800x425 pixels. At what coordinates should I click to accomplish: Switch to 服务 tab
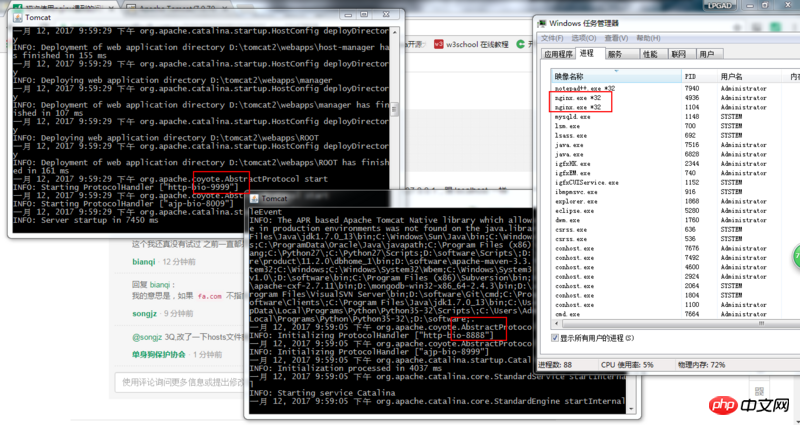[x=622, y=54]
